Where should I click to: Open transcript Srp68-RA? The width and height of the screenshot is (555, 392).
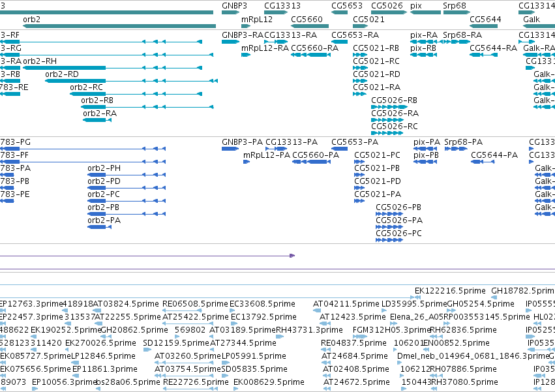coord(462,35)
